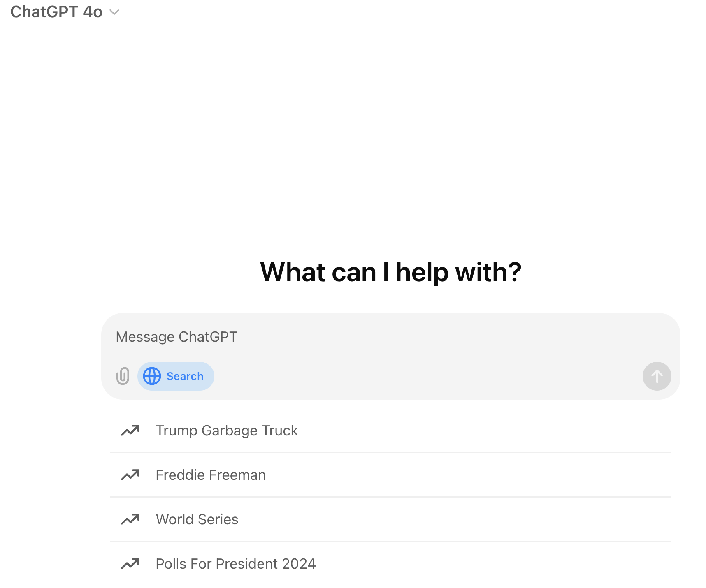Click the trending arrow beside World Series

tap(130, 519)
